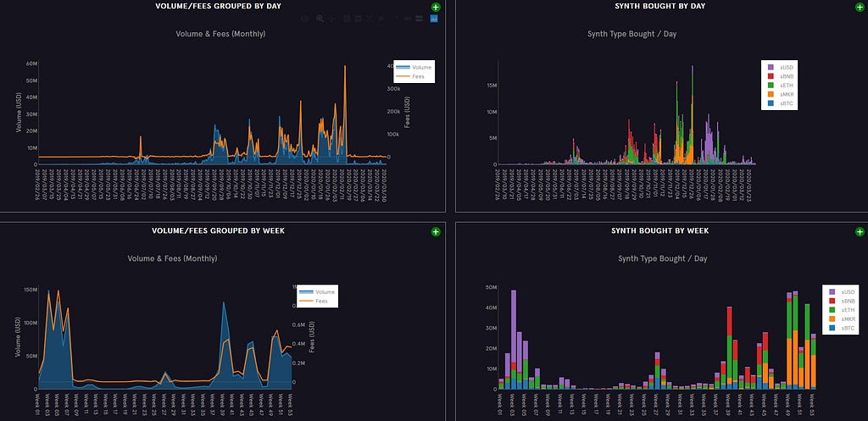Click green sETH swatch in weekly synth legend
Viewport: 868px width, 421px height.
(832, 310)
